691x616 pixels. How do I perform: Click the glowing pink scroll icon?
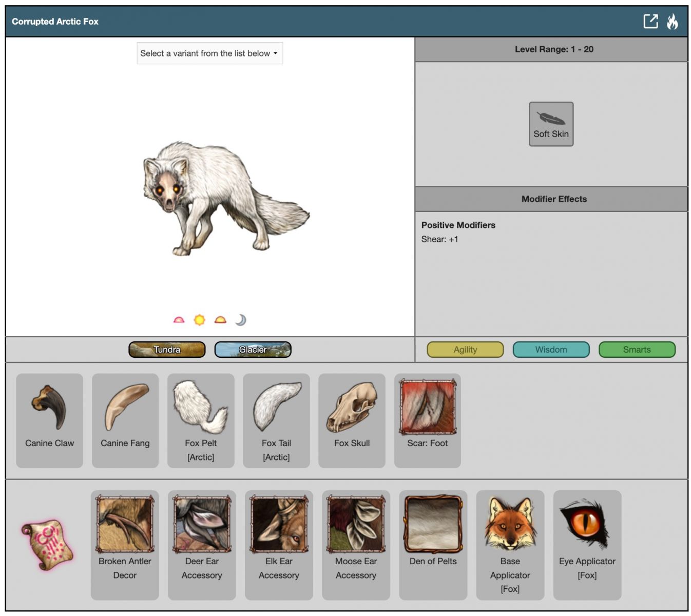(48, 545)
